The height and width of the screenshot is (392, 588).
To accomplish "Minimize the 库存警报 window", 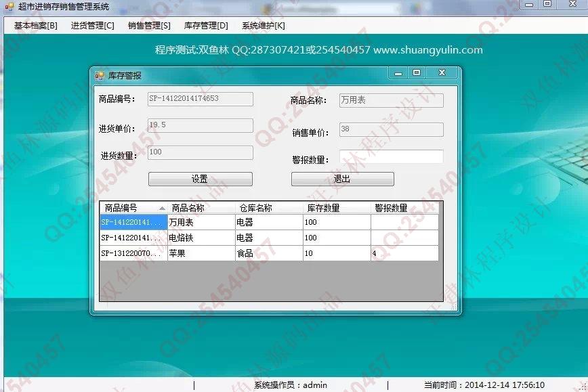I will point(398,73).
